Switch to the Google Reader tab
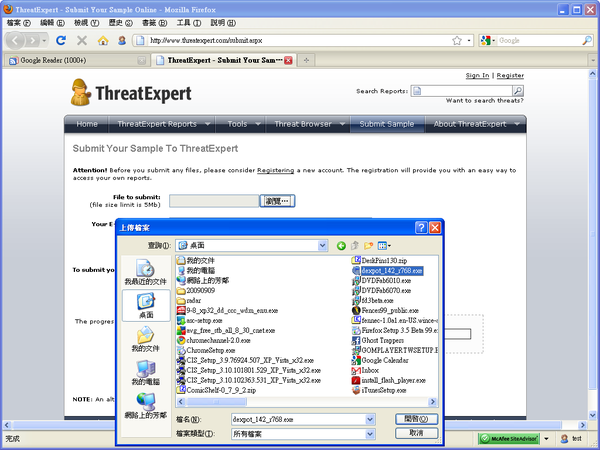The height and width of the screenshot is (450, 600). tap(77, 60)
